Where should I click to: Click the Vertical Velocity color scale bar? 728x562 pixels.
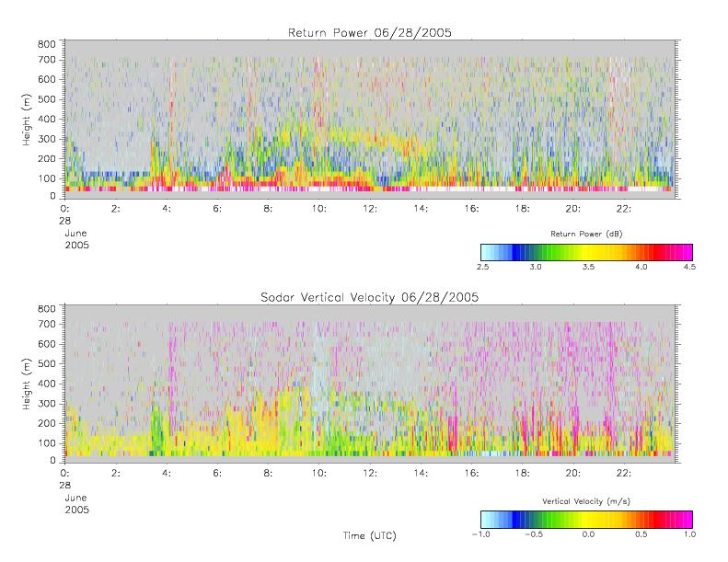click(x=586, y=520)
